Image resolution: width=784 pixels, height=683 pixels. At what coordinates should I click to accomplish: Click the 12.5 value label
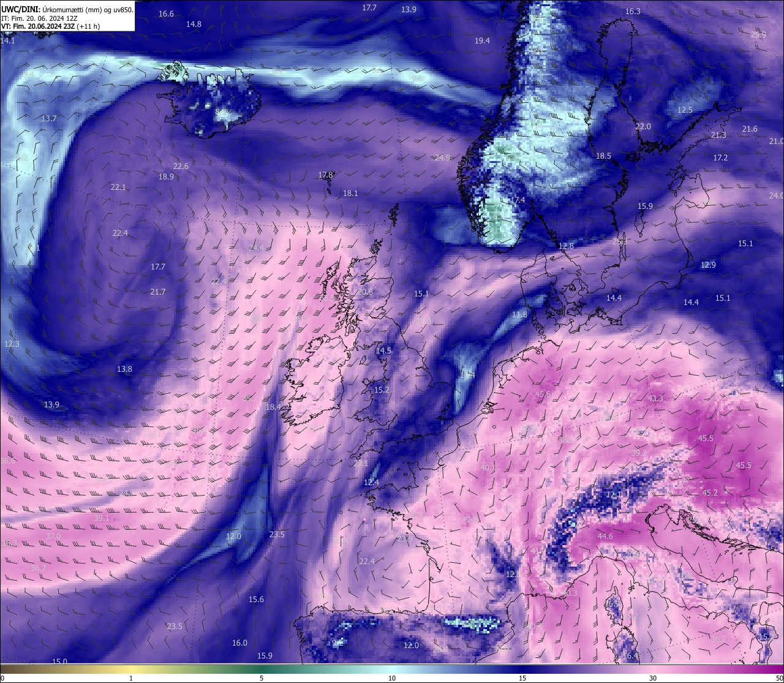coord(685,110)
